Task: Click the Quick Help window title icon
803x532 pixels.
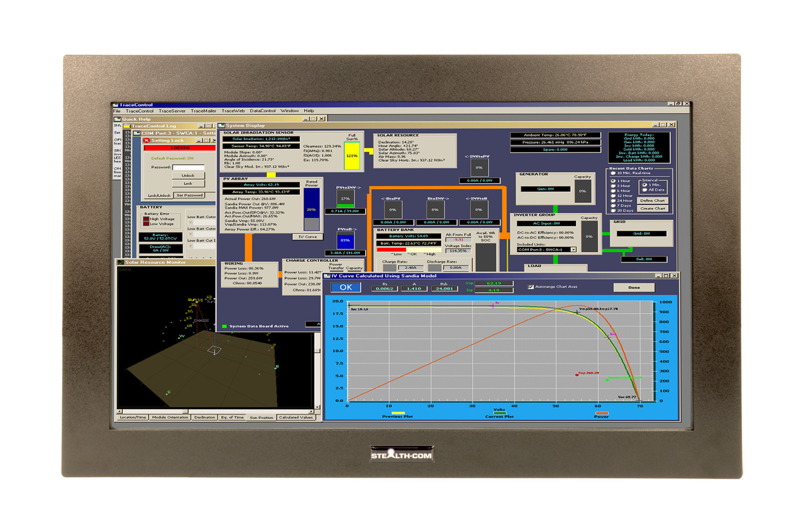Action: [117, 119]
